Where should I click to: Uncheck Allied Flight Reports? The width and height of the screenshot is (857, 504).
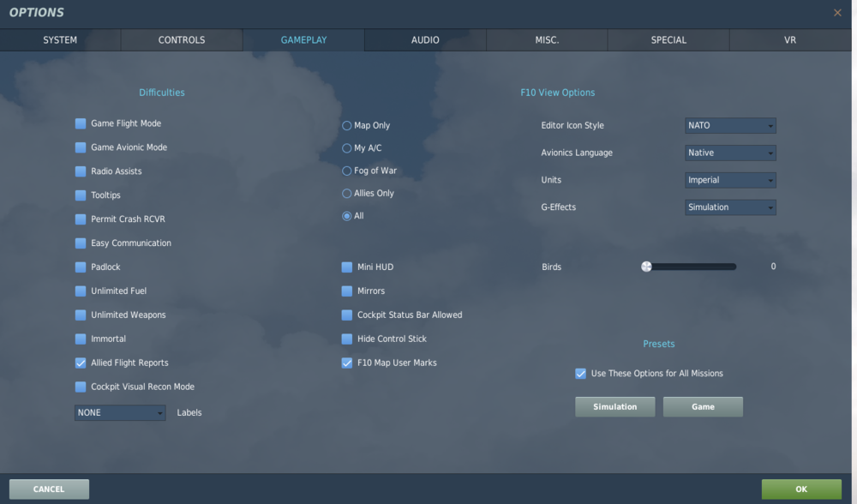click(81, 363)
